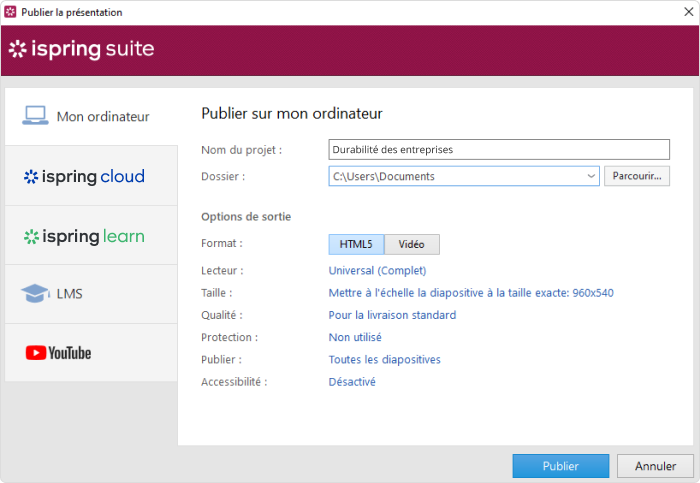Click the Mon ordinateur tab label
700x483 pixels.
click(x=103, y=117)
